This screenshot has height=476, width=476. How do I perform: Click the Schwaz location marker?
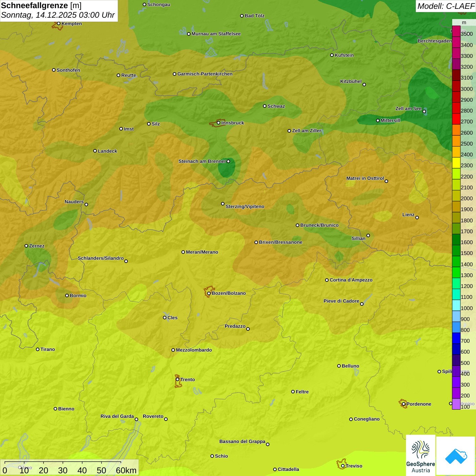265,106
